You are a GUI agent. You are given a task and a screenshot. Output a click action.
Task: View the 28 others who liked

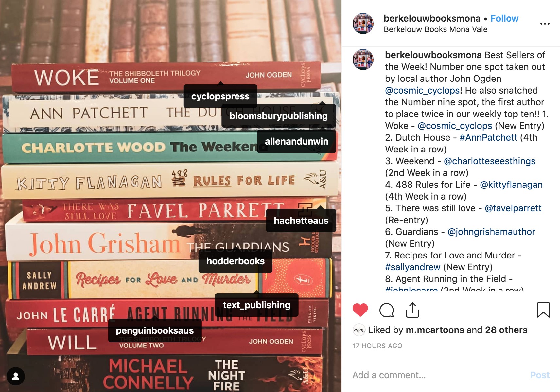click(x=506, y=330)
